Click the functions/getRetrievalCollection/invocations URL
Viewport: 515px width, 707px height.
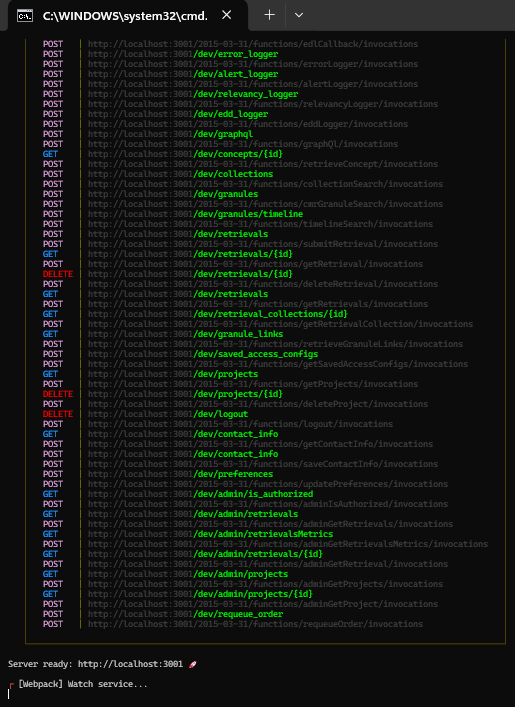[x=280, y=324]
